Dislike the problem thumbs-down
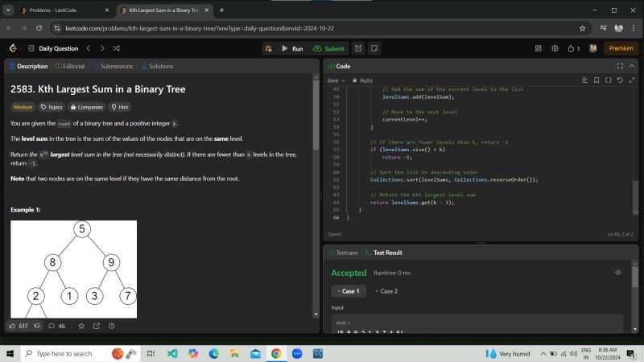The image size is (644, 362). pos(37,326)
